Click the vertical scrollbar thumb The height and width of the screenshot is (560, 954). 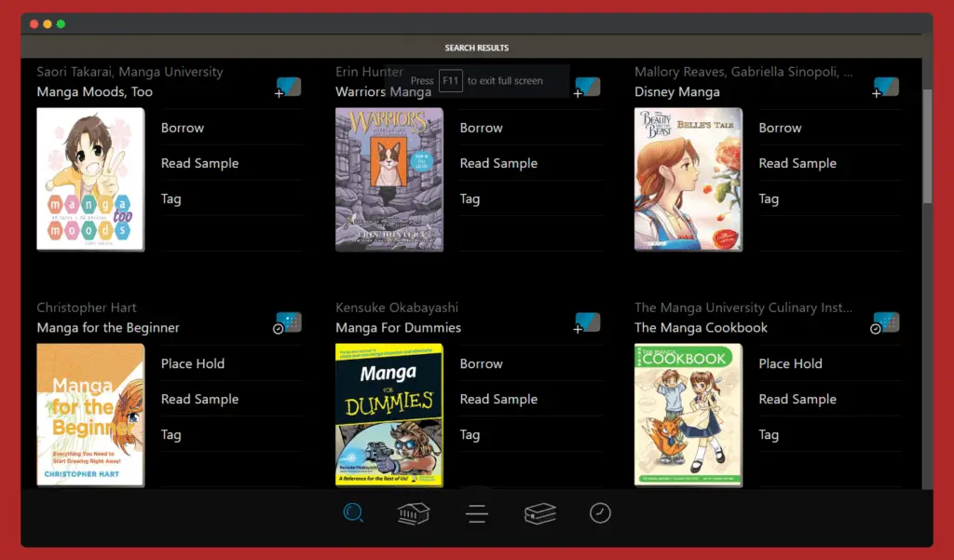927,146
